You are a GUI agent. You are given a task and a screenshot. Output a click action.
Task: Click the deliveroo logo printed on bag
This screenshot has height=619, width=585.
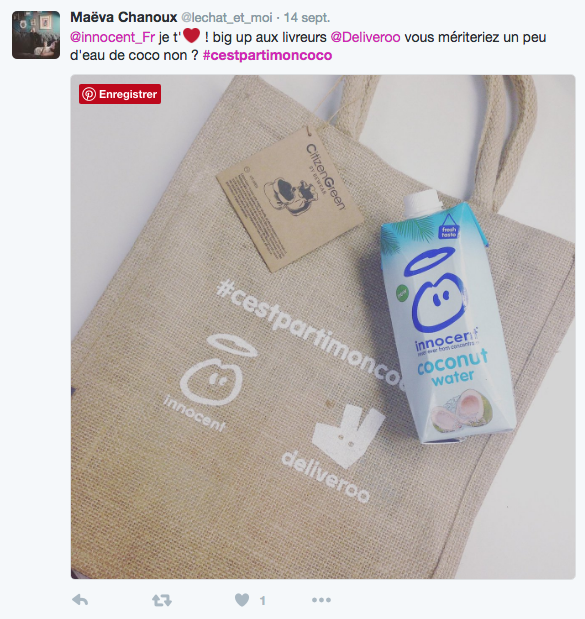click(x=336, y=454)
